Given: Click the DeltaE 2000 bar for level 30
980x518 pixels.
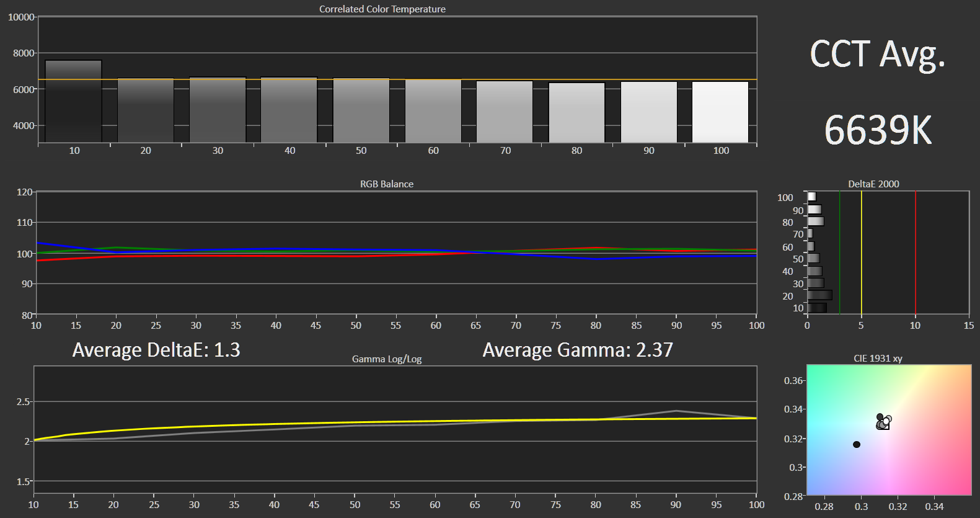Looking at the screenshot, I should pos(815,283).
